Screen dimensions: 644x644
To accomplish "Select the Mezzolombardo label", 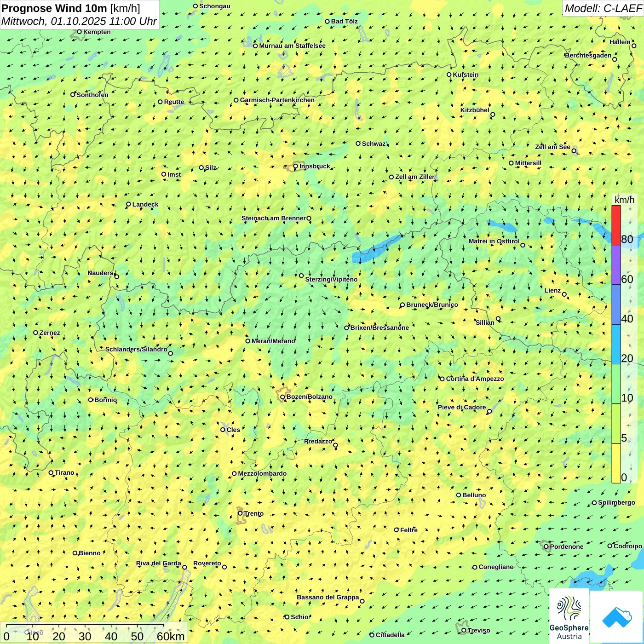I will coord(262,473).
